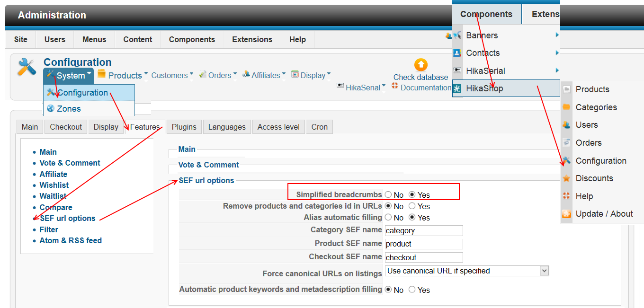The image size is (644, 308).
Task: Click the HikaSerial icon beside Documentation in the toolbar
Action: pos(340,86)
